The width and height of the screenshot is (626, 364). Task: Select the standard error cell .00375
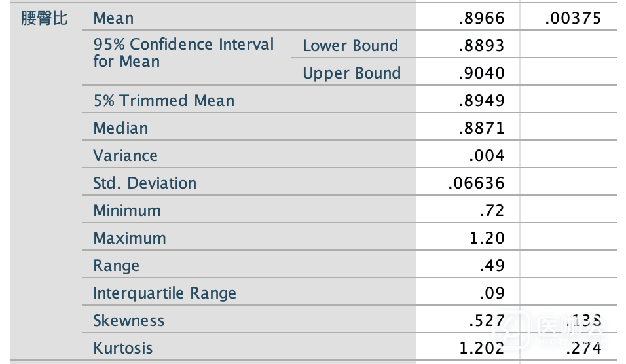click(x=572, y=18)
